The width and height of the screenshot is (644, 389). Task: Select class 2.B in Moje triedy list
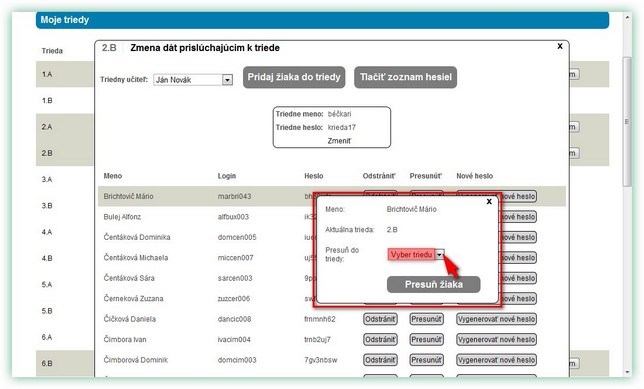[47, 153]
